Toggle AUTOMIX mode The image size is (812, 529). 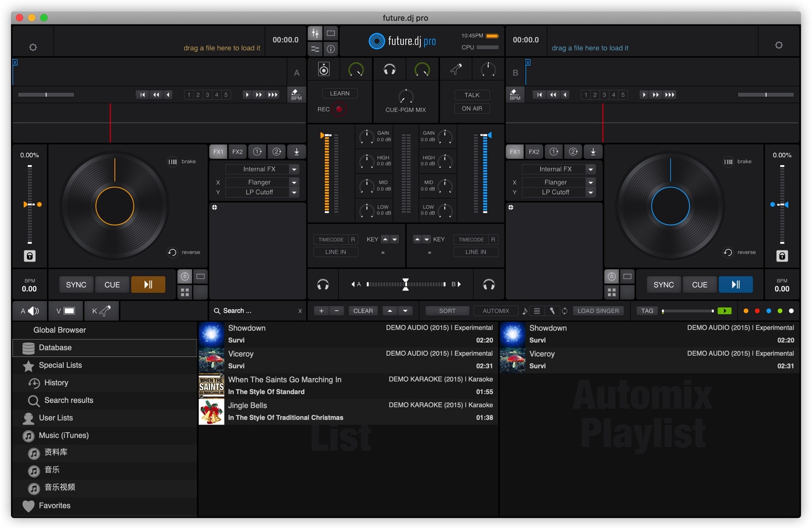[x=496, y=311]
